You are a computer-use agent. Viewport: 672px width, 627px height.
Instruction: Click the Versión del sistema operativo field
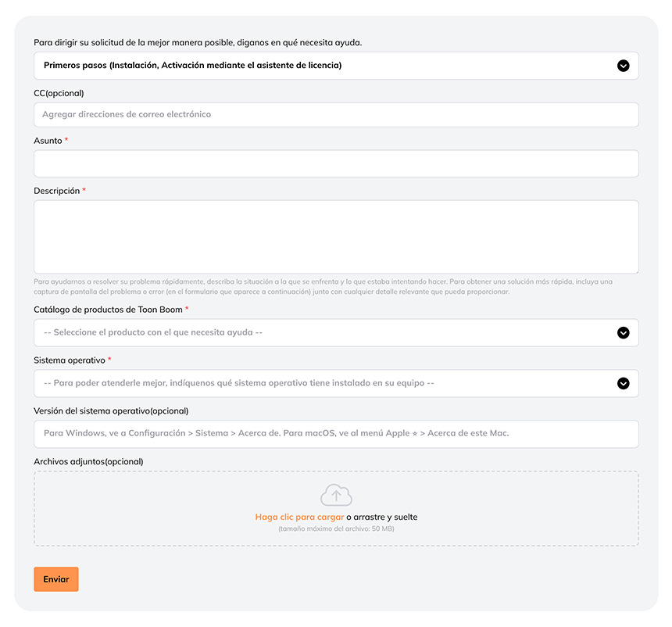337,434
